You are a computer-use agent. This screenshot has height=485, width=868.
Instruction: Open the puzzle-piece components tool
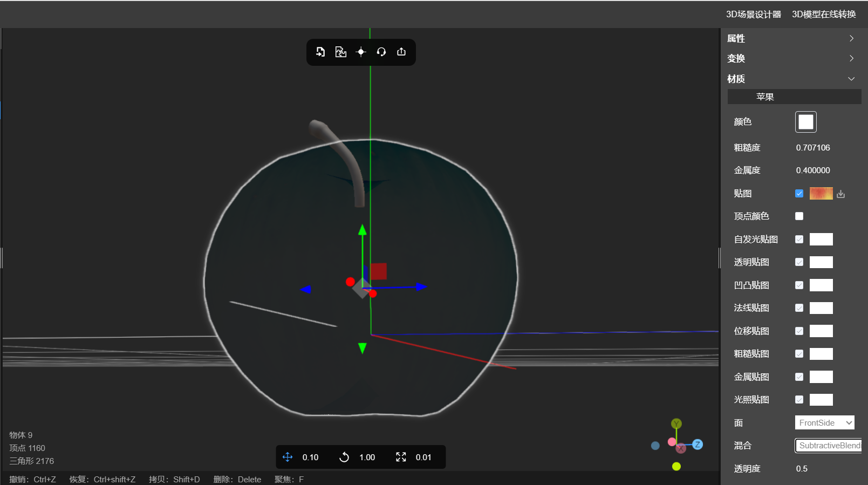(340, 52)
